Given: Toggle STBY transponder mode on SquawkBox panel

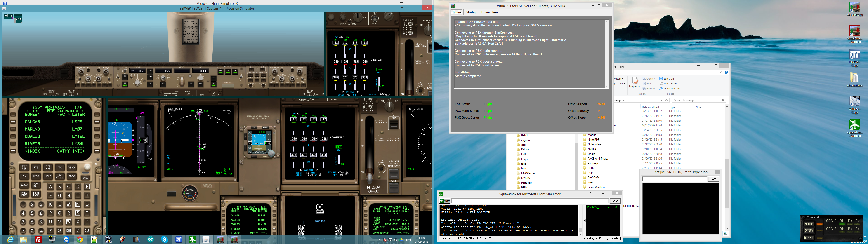Looking at the screenshot, I should point(809,230).
